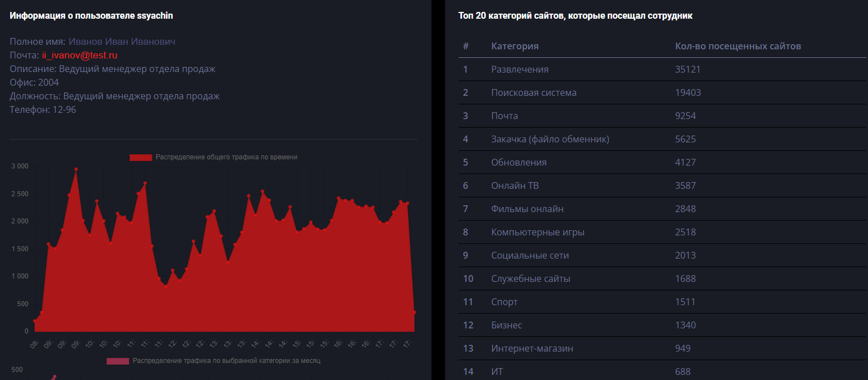The image size is (868, 380).
Task: Select category Компьютерные игры
Action: (538, 232)
